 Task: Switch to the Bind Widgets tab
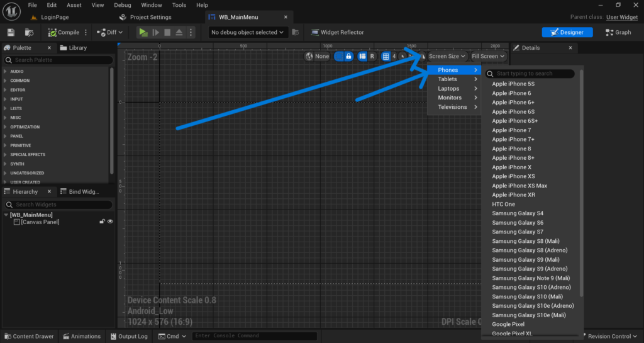80,192
